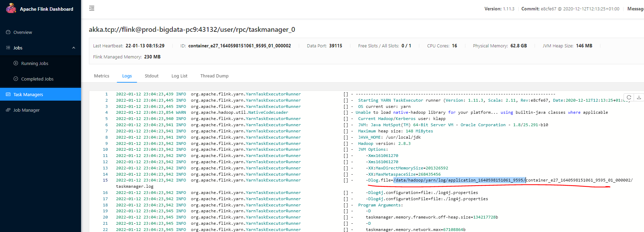The height and width of the screenshot is (232, 644).
Task: Click the -Dlog4j.configuration=file:./log4j.properties line
Action: pos(422,193)
